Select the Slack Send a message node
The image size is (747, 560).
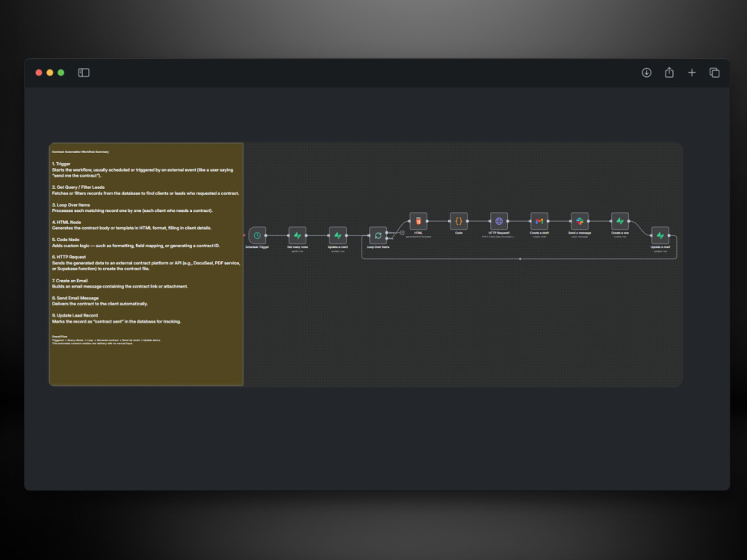tap(580, 221)
